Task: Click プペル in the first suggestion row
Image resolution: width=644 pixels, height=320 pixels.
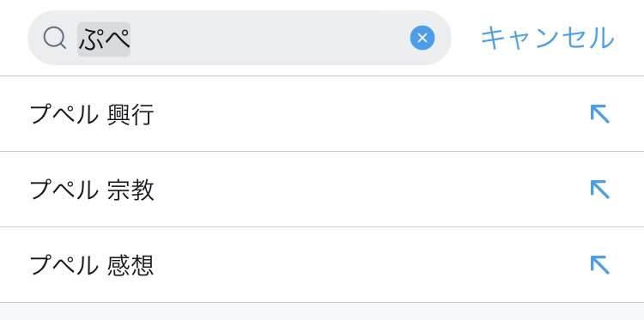Action: [64, 114]
